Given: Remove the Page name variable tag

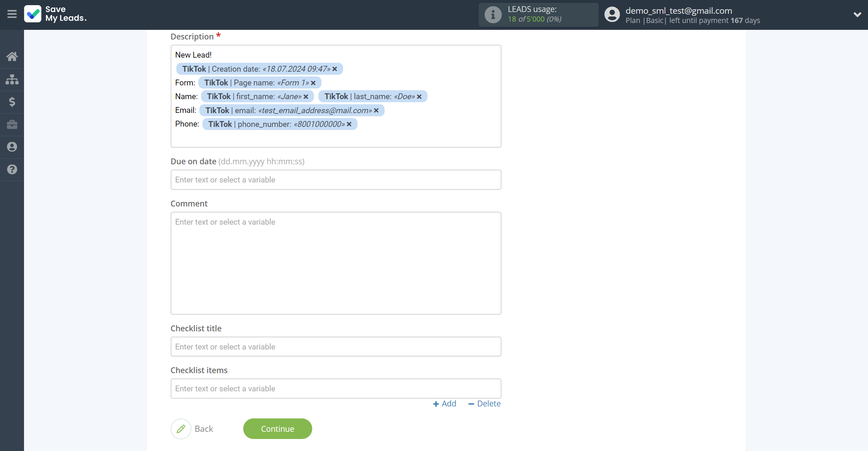Looking at the screenshot, I should [x=313, y=83].
